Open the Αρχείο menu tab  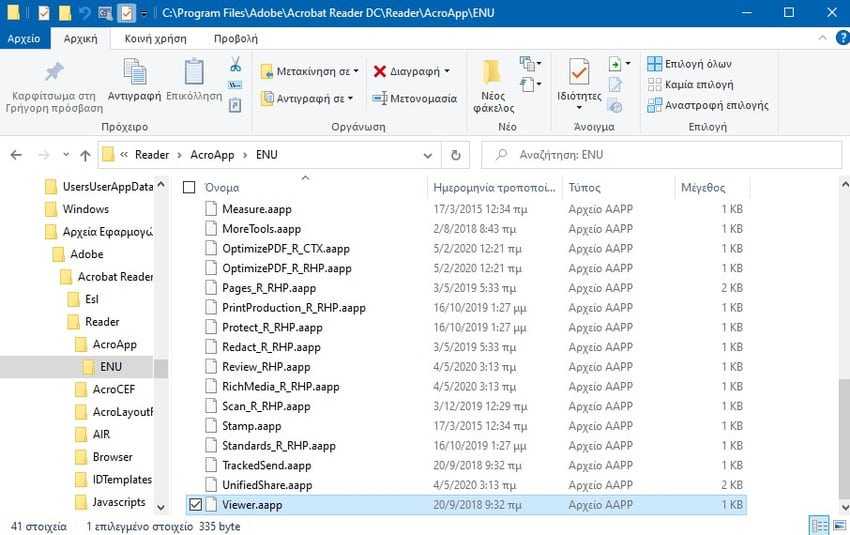[24, 38]
